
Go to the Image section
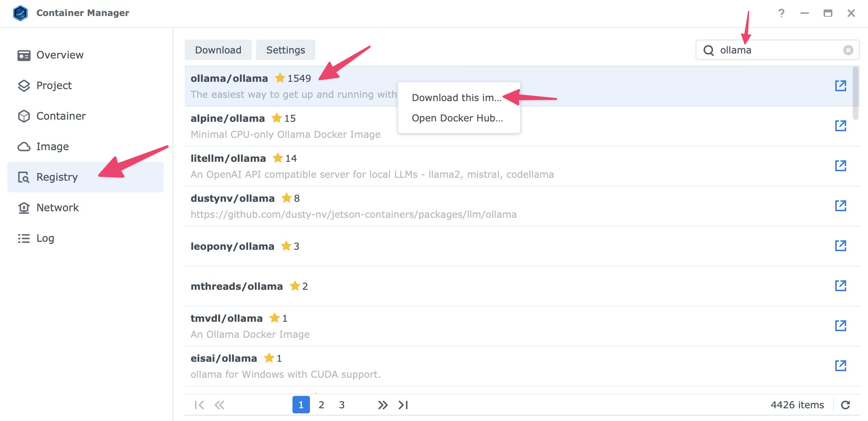52,147
